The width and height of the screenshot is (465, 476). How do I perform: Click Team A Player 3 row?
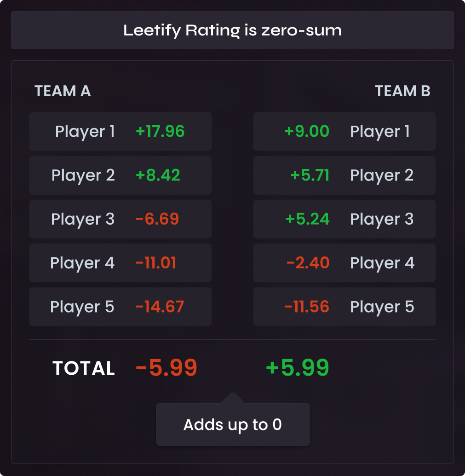click(x=120, y=219)
